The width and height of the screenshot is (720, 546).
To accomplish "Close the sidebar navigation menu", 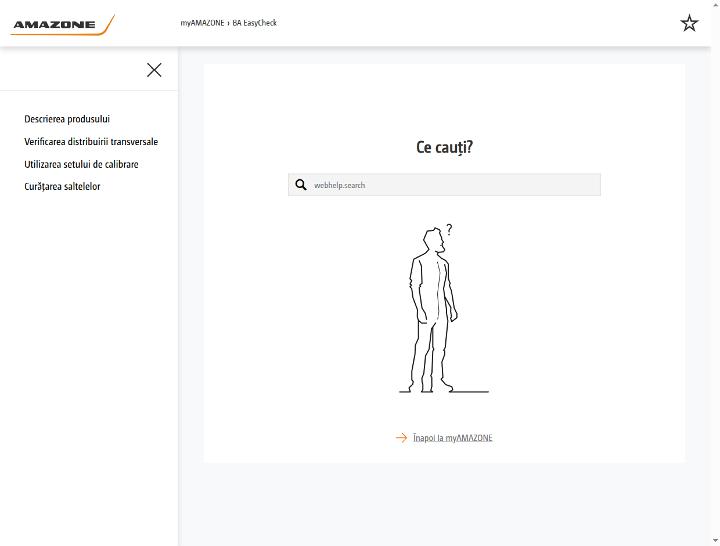I will point(154,70).
